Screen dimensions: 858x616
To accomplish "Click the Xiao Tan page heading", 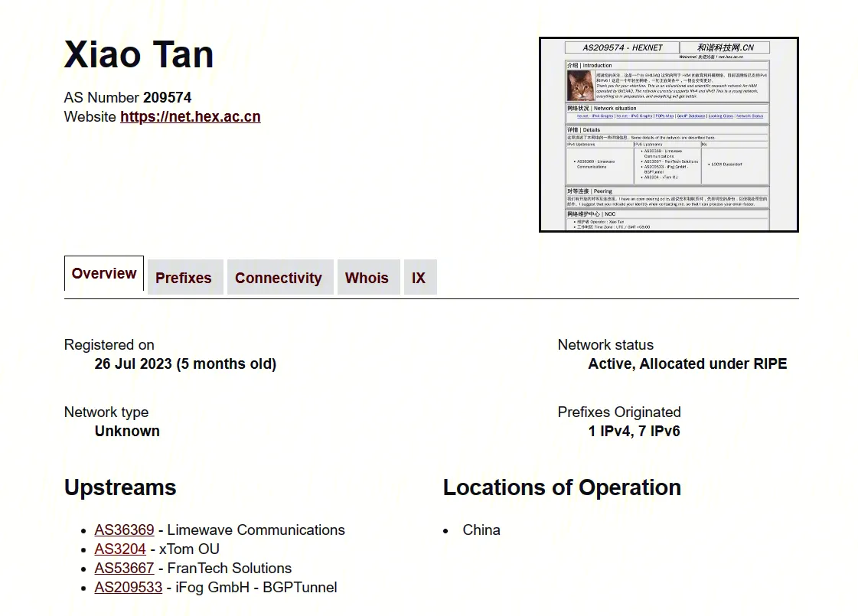I will click(x=139, y=54).
